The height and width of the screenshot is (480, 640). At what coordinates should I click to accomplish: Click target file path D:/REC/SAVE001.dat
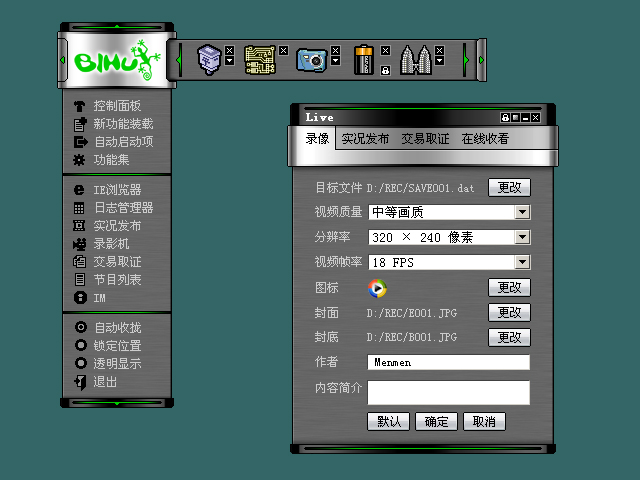click(x=420, y=188)
